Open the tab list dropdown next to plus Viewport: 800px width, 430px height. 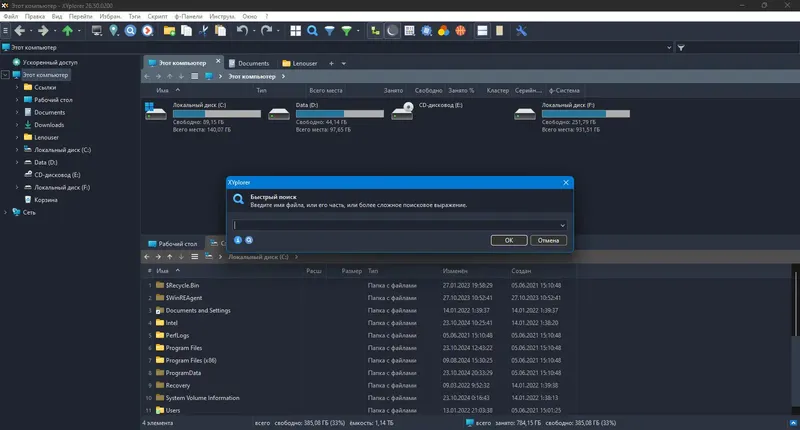tap(343, 64)
